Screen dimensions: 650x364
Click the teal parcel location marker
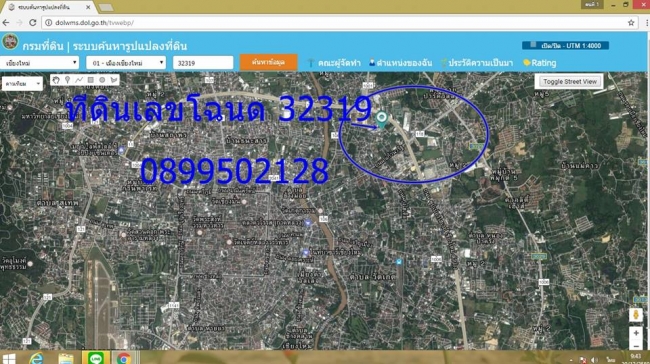coord(381,119)
